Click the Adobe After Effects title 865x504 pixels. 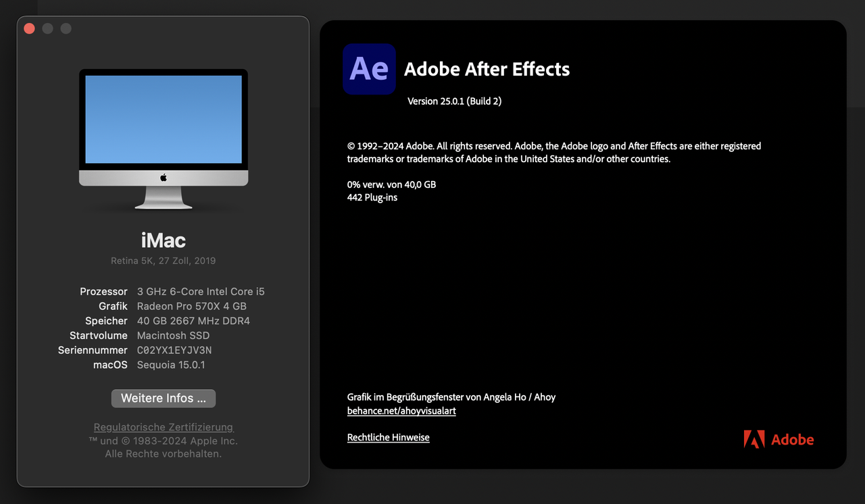pyautogui.click(x=487, y=69)
